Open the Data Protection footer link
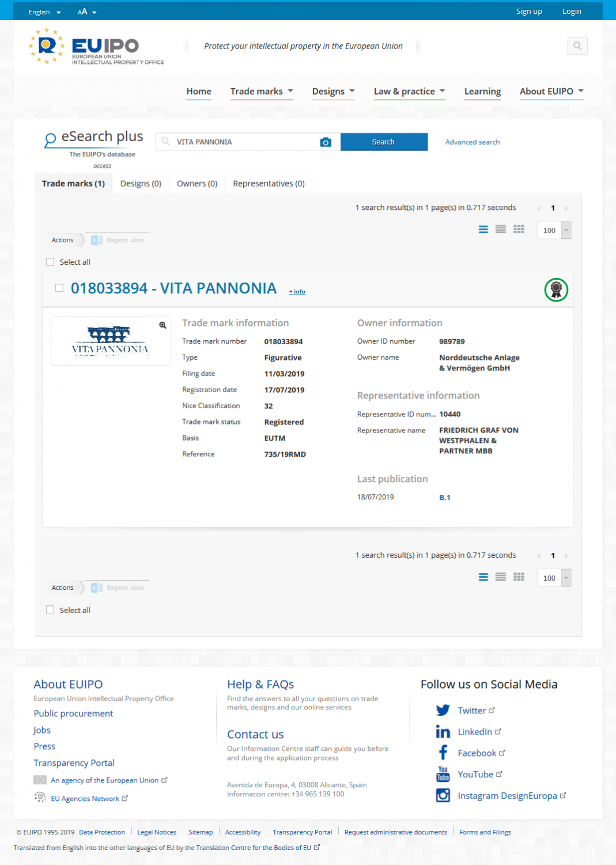616x865 pixels. click(102, 832)
